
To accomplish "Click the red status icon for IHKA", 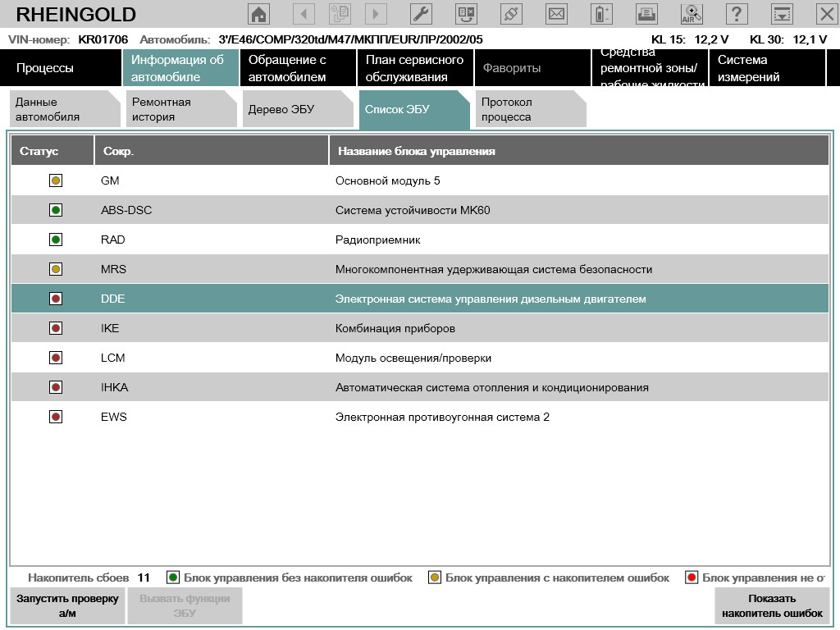I will pyautogui.click(x=56, y=387).
